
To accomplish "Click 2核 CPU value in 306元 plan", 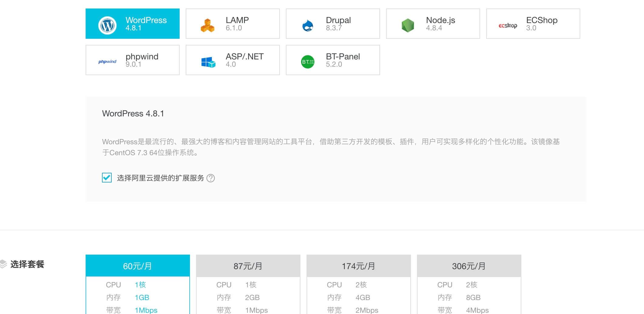I will coord(472,285).
